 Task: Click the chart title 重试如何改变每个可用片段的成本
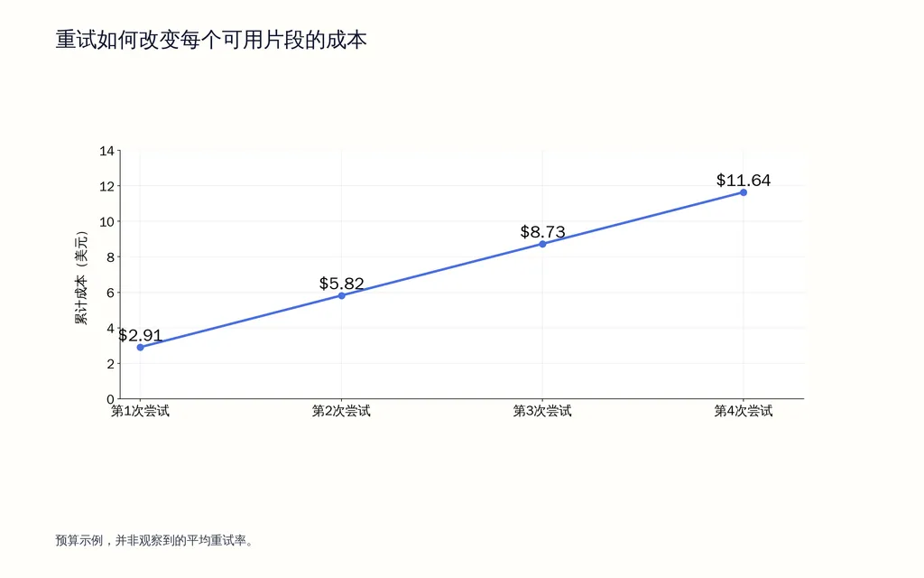pyautogui.click(x=211, y=40)
